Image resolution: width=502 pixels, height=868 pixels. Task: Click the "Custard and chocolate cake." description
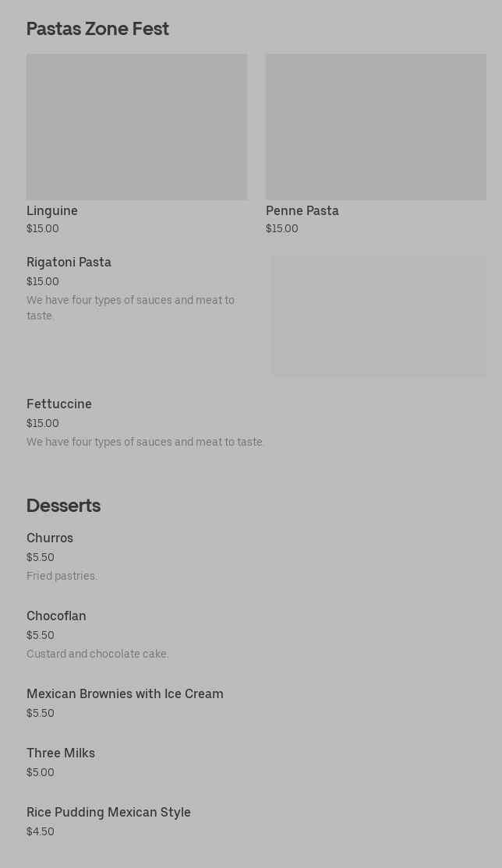[x=97, y=655]
